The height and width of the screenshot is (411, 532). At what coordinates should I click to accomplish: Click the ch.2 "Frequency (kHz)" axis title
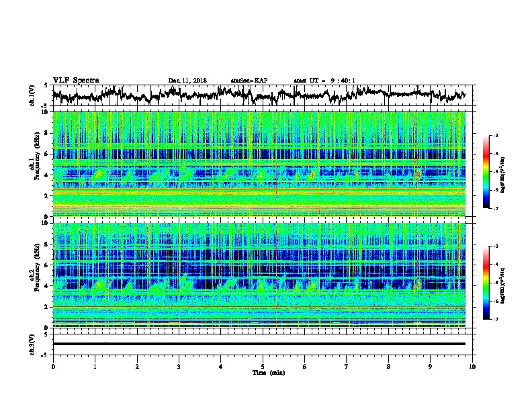[37, 267]
